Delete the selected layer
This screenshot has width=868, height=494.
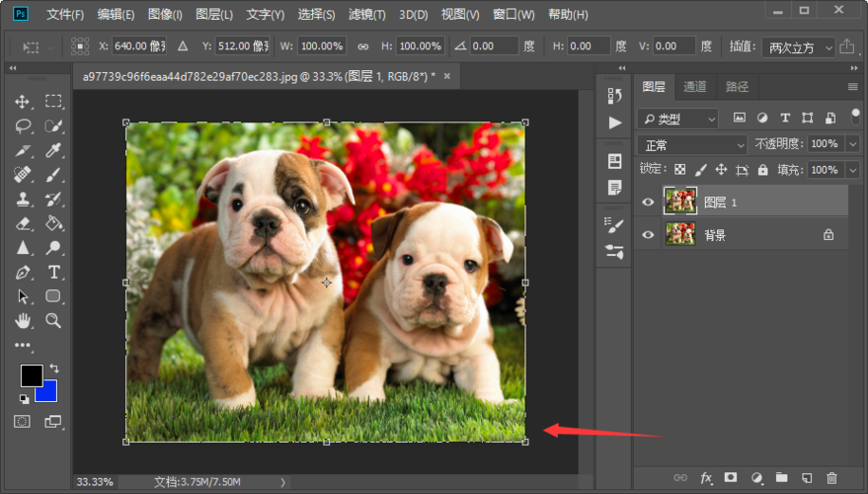click(x=831, y=477)
